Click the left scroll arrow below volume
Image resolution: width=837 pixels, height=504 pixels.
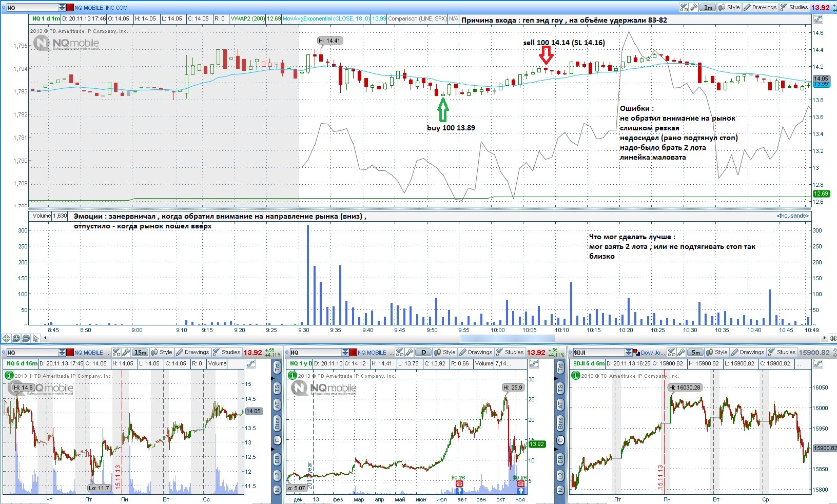[x=46, y=338]
